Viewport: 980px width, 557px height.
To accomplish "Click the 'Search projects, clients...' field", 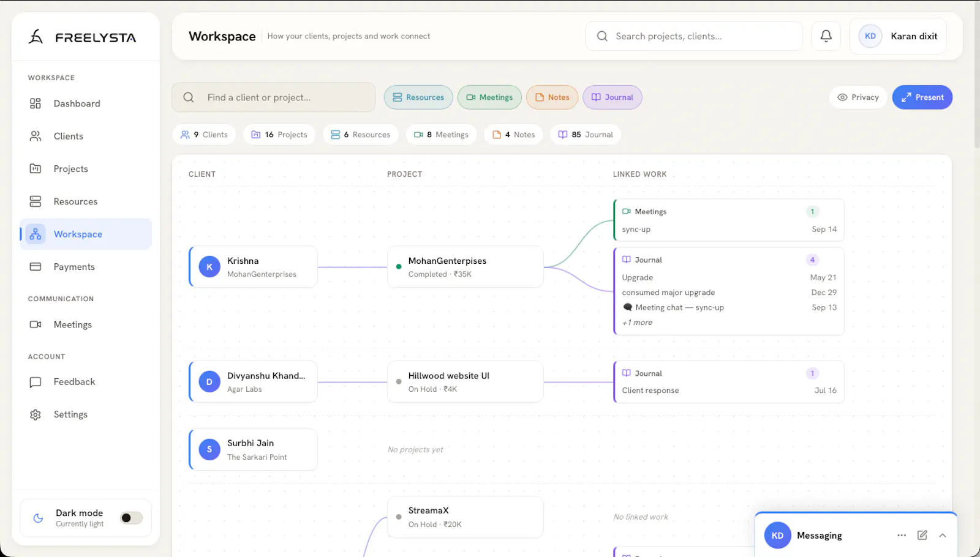I will click(x=694, y=36).
